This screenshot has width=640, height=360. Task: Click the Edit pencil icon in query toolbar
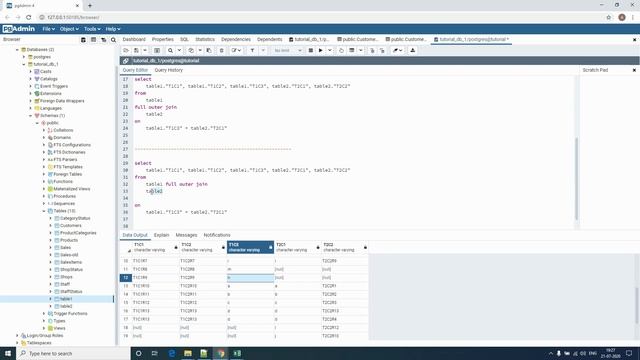235,50
